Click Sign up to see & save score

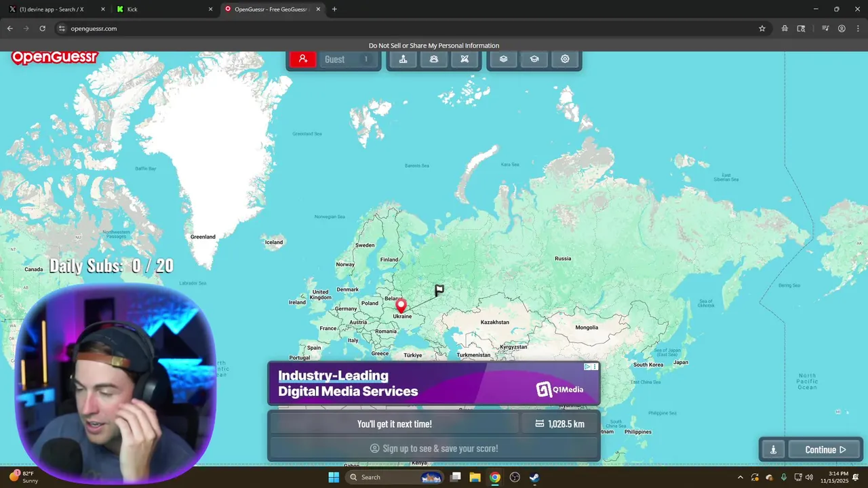point(434,448)
